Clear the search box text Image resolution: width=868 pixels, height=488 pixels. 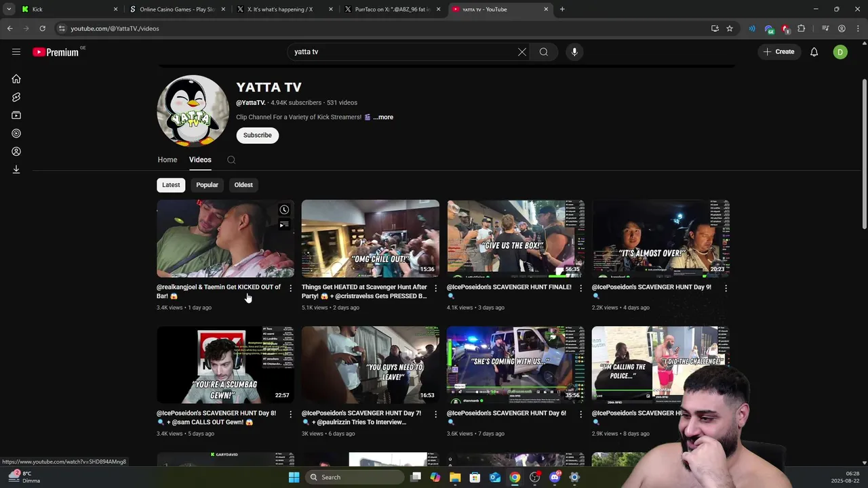click(x=522, y=52)
